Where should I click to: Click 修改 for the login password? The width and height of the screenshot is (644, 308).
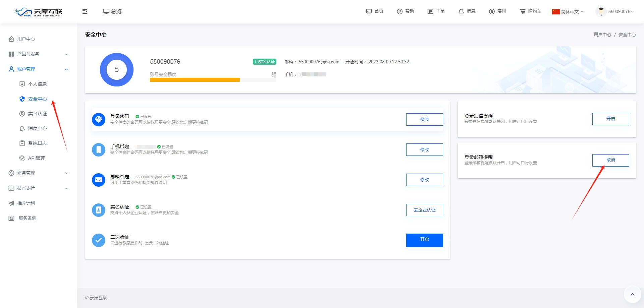pos(424,119)
